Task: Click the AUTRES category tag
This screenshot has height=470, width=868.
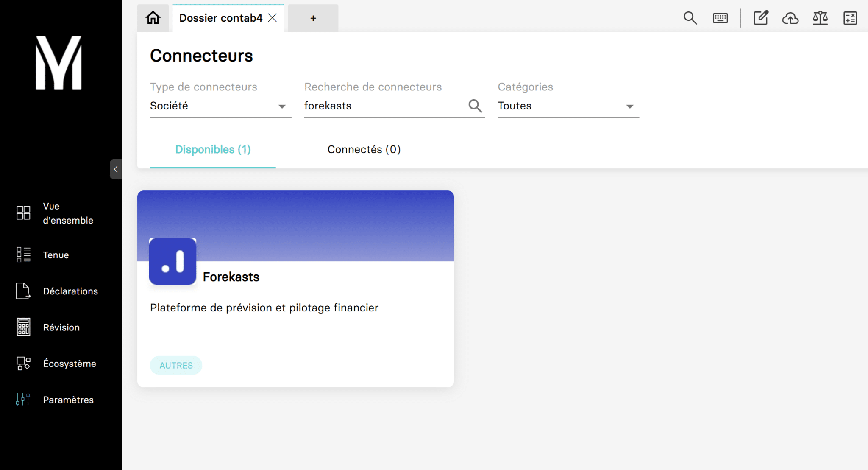Action: [176, 365]
